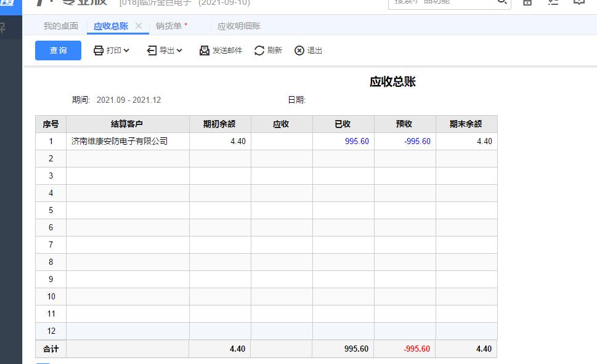The height and width of the screenshot is (364, 597).
Task: Click the 期初余额 column header
Action: [x=220, y=124]
